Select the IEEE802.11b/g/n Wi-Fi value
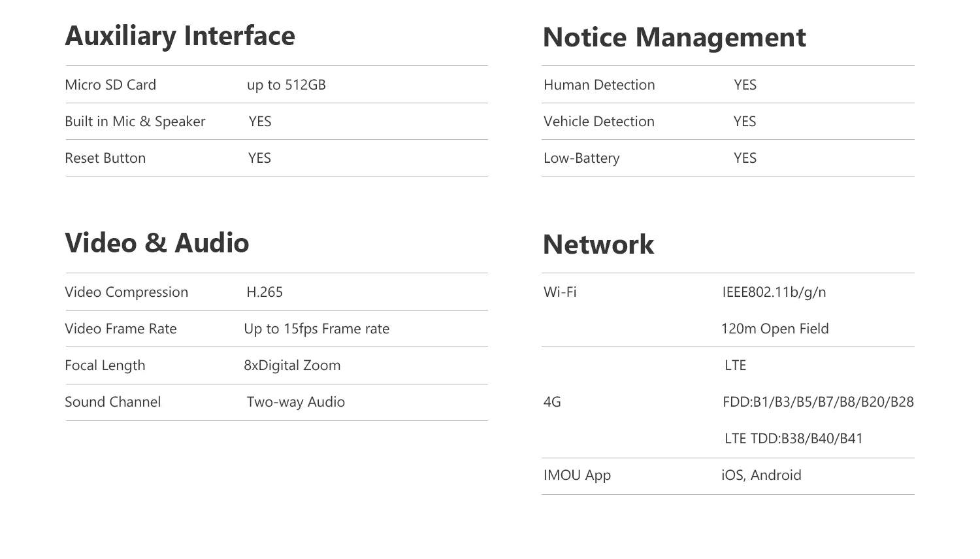This screenshot has height=559, width=980. tap(774, 292)
